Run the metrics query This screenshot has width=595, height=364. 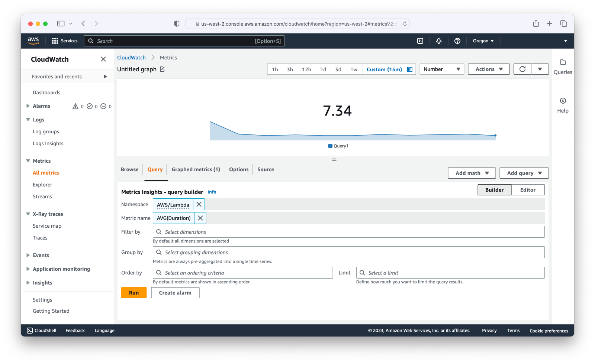134,293
